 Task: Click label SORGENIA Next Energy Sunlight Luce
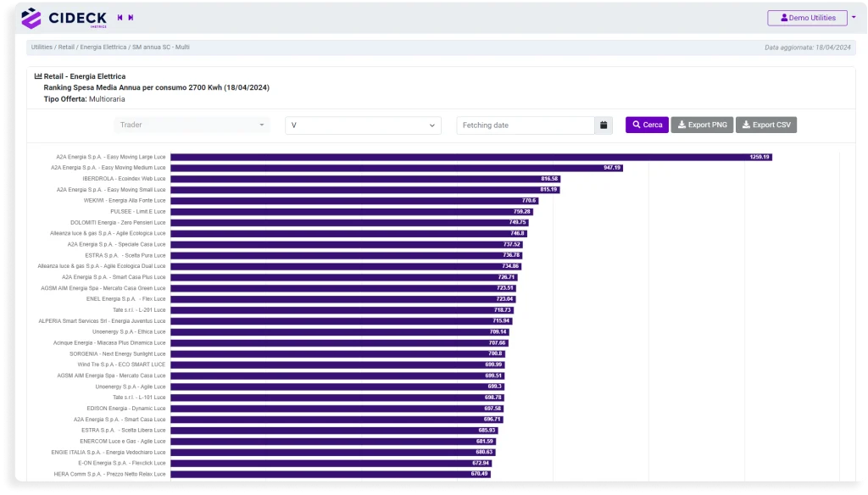[x=117, y=353]
